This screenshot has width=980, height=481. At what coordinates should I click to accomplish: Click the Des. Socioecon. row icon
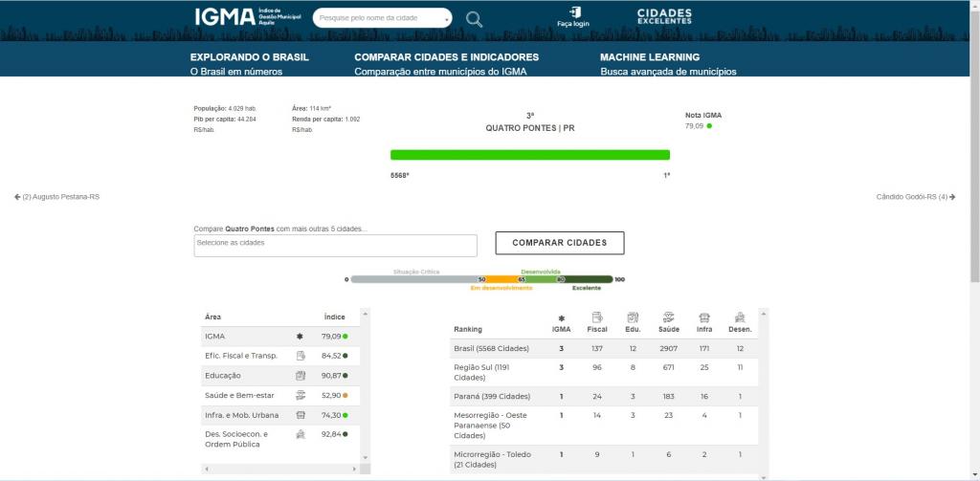point(300,434)
